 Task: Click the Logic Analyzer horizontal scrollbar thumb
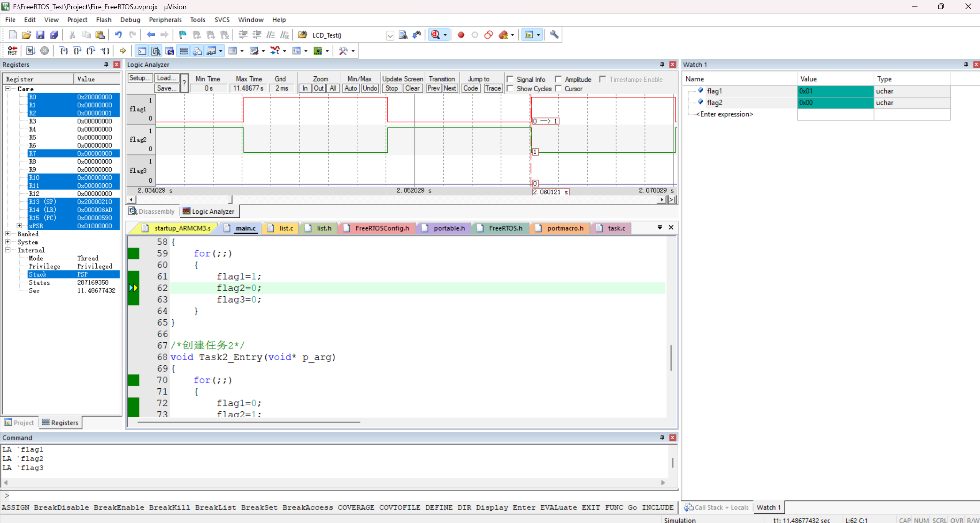(x=230, y=200)
